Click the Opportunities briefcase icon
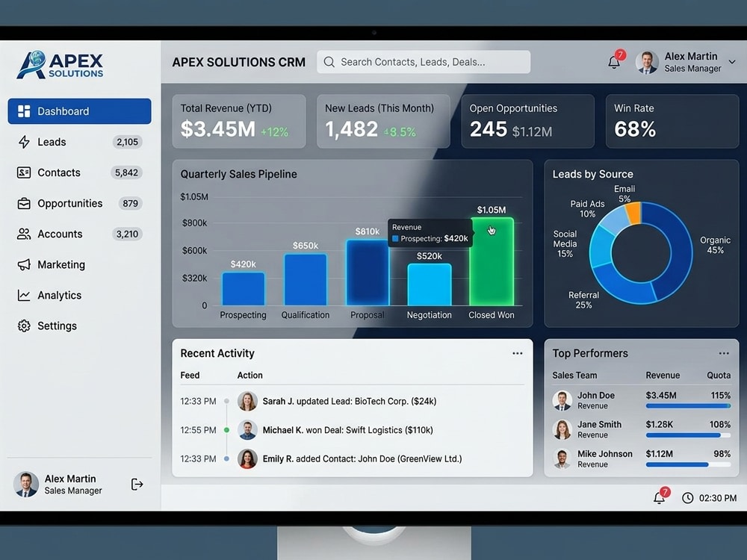 coord(24,203)
